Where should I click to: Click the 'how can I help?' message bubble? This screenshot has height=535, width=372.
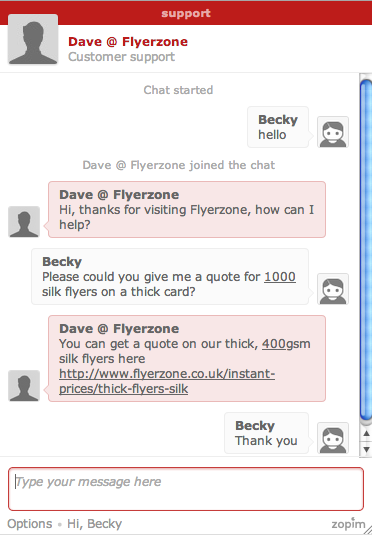click(x=187, y=209)
